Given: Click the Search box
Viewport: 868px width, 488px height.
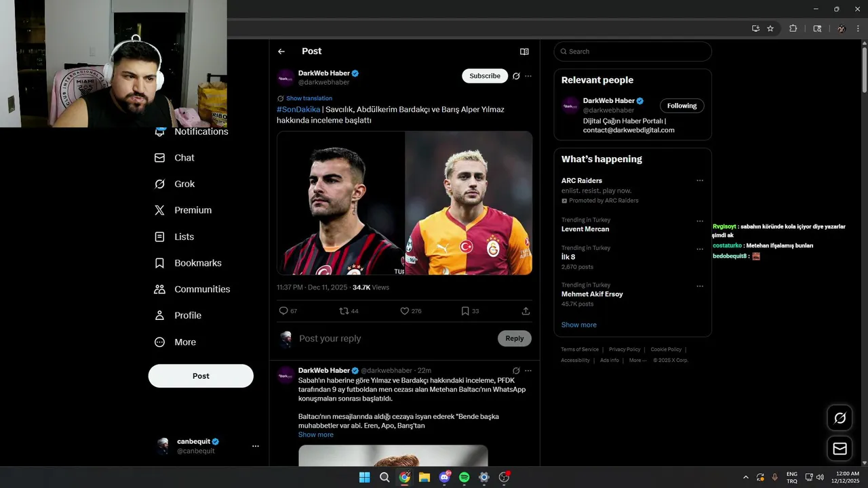Looking at the screenshot, I should [633, 52].
